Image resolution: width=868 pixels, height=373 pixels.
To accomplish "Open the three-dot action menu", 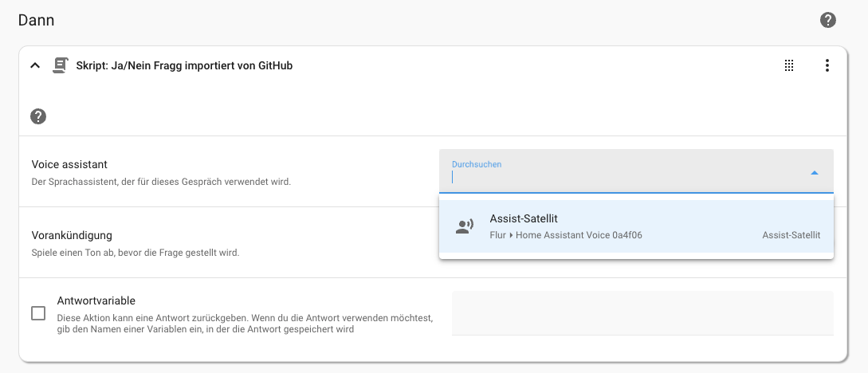I will 827,65.
